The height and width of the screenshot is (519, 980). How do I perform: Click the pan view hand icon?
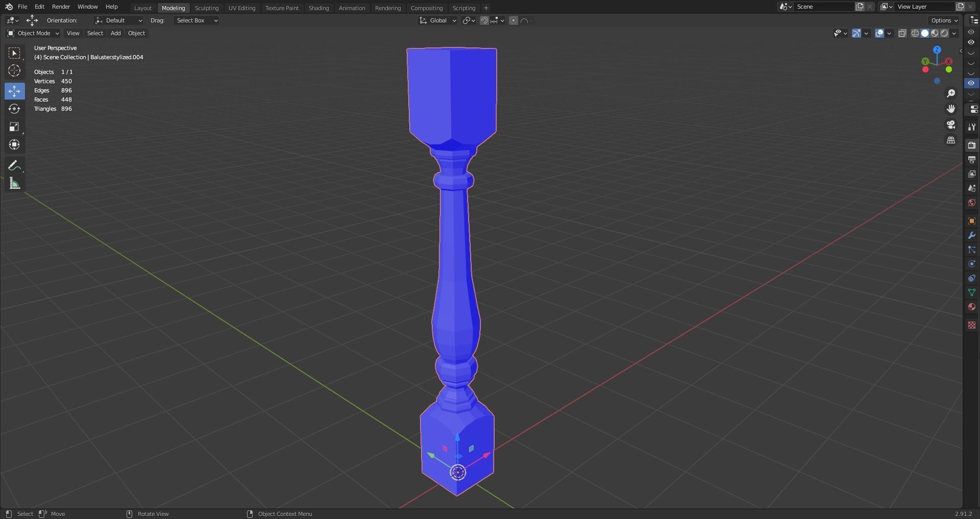coord(950,109)
